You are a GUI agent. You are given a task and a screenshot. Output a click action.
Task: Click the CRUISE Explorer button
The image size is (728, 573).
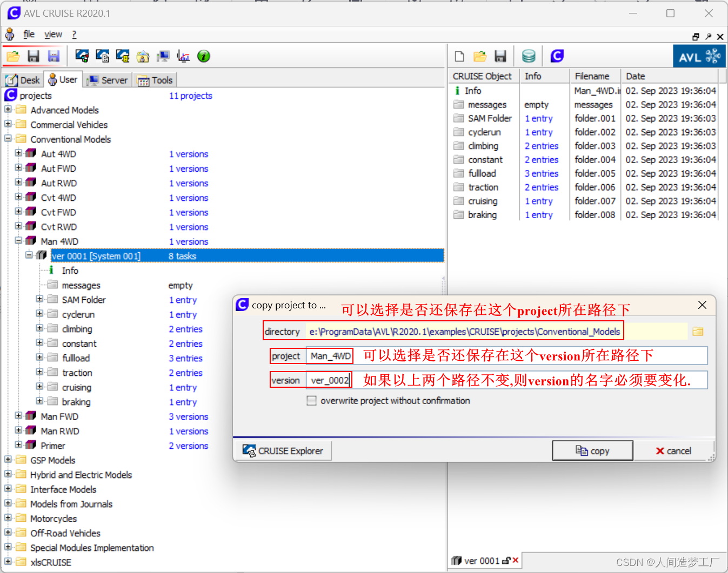[x=283, y=450]
